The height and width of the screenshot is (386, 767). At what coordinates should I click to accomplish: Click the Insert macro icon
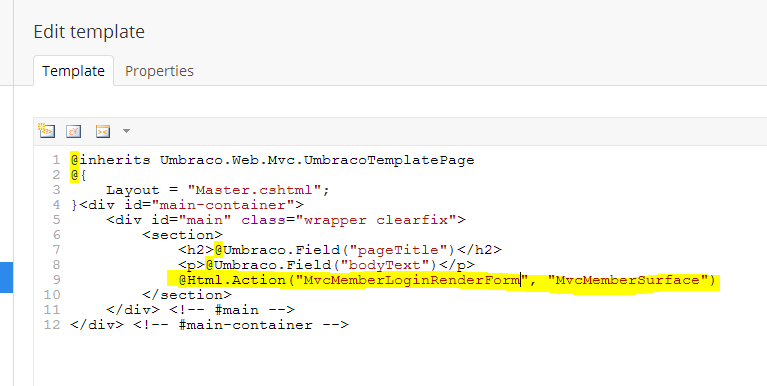103,131
